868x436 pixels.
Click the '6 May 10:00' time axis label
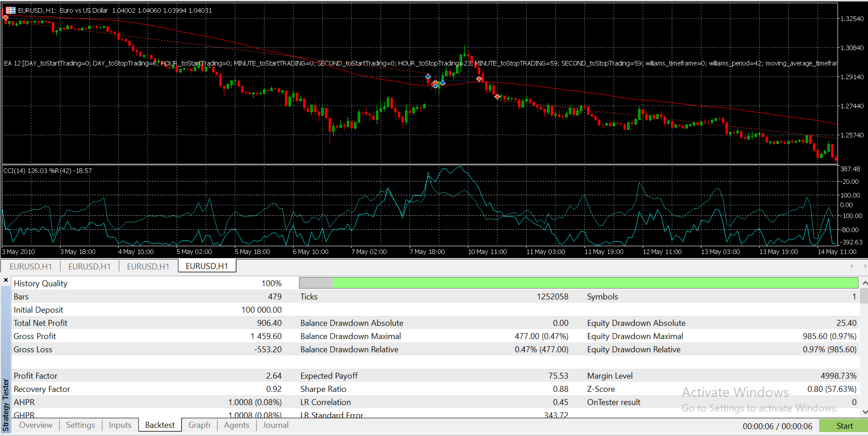tap(310, 252)
